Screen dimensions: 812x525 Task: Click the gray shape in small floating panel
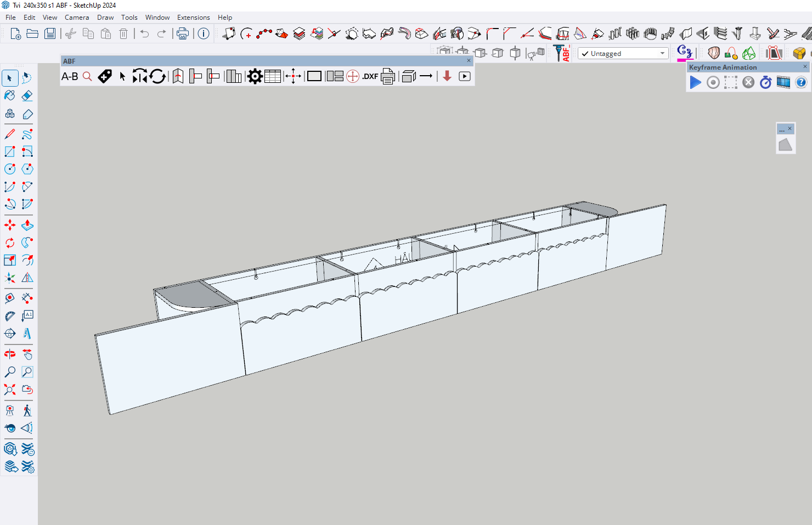click(785, 145)
